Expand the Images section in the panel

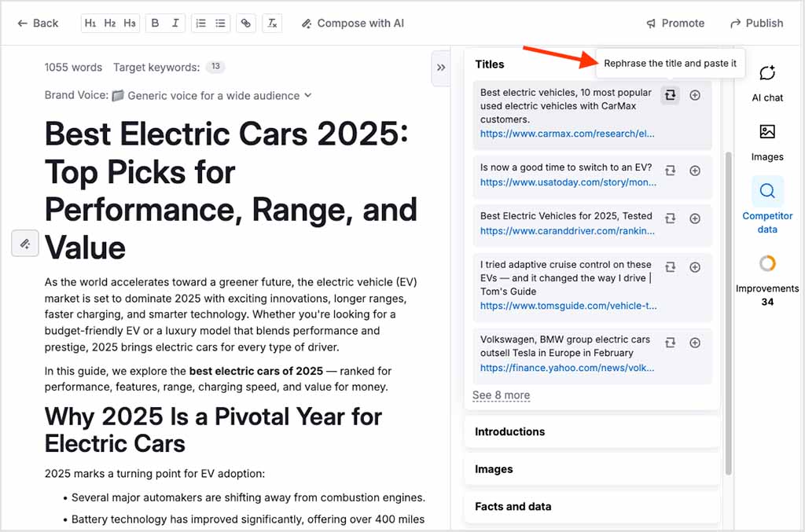click(592, 469)
